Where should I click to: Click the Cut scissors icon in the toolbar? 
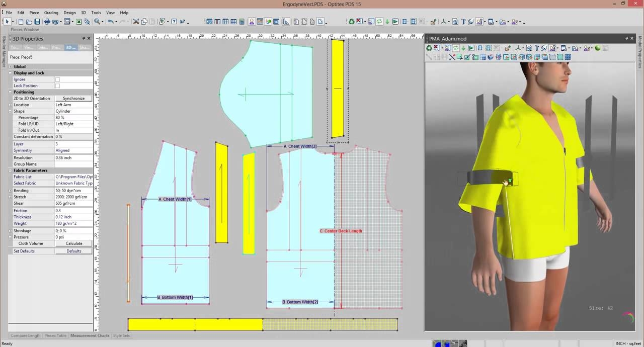pos(135,22)
